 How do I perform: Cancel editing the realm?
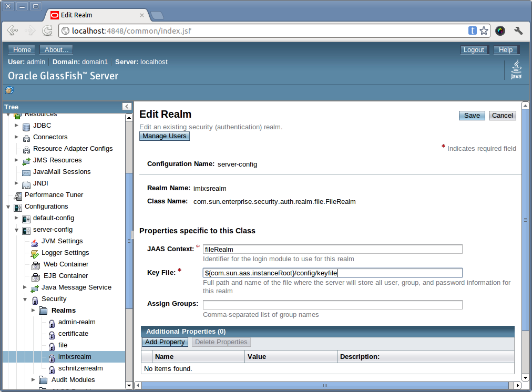(503, 115)
